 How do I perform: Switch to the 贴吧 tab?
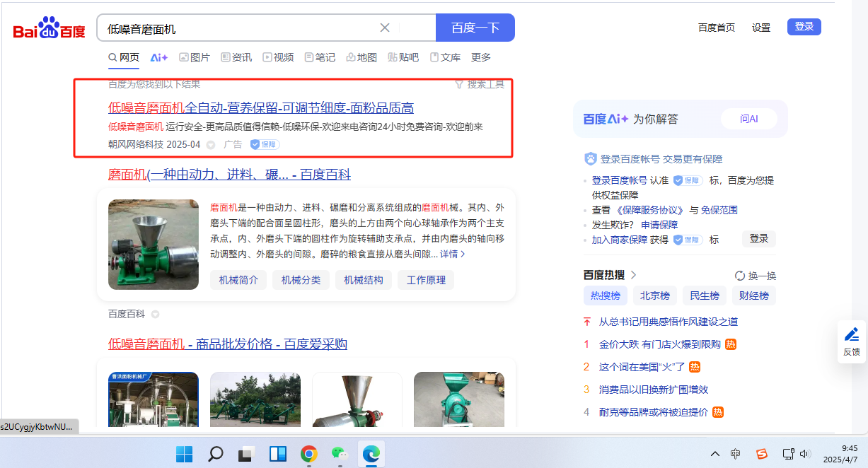pyautogui.click(x=403, y=57)
